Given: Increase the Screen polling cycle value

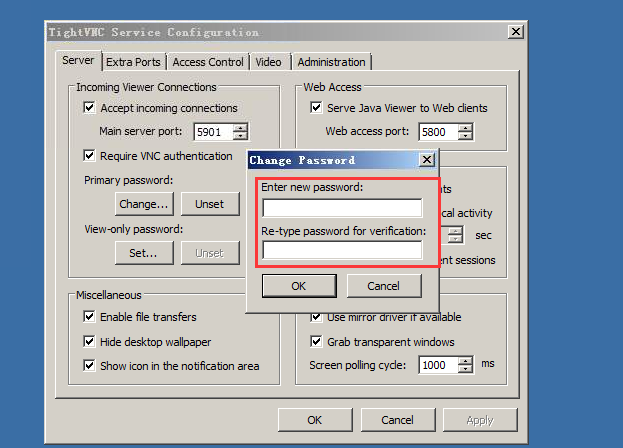Looking at the screenshot, I should coord(465,361).
